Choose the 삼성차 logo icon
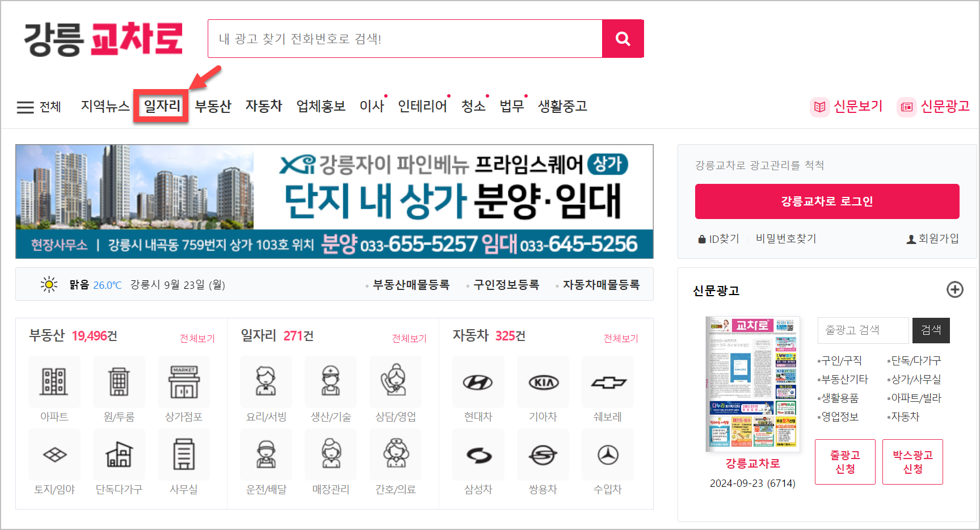 [478, 455]
